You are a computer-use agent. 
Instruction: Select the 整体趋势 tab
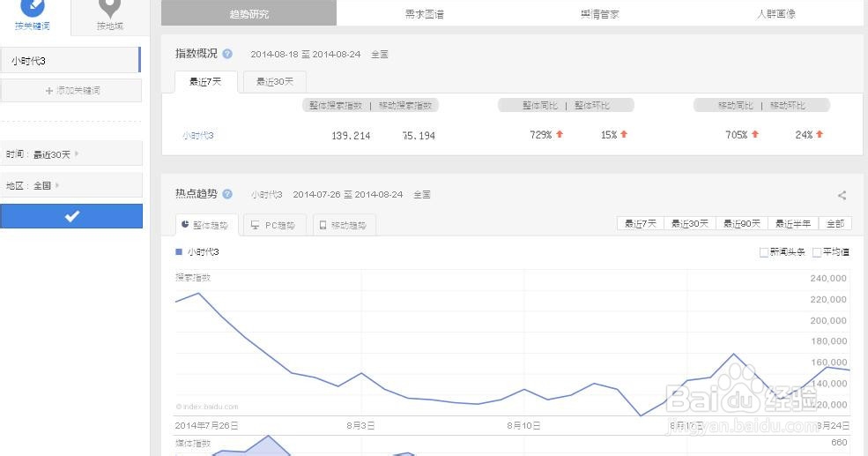point(206,225)
